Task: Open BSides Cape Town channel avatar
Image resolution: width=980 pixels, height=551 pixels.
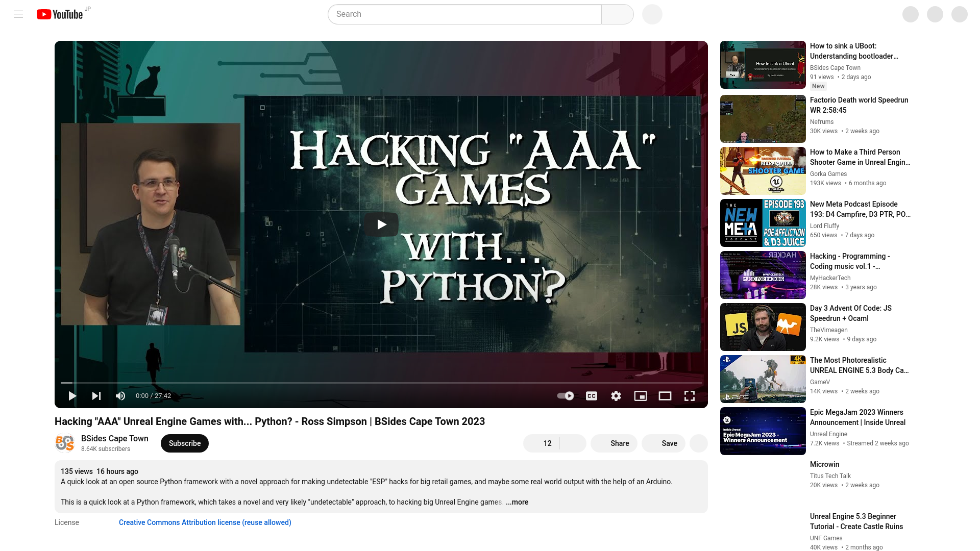Action: 65,443
